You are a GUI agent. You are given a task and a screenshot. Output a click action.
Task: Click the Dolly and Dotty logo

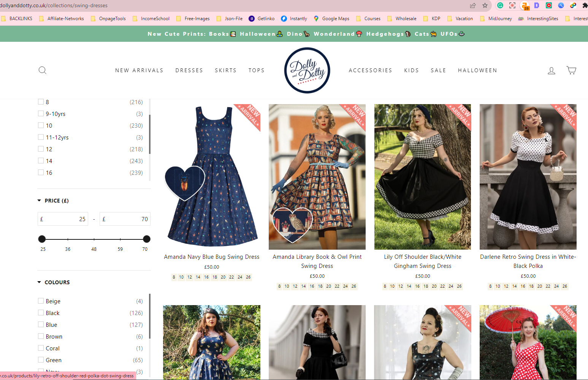(x=307, y=70)
